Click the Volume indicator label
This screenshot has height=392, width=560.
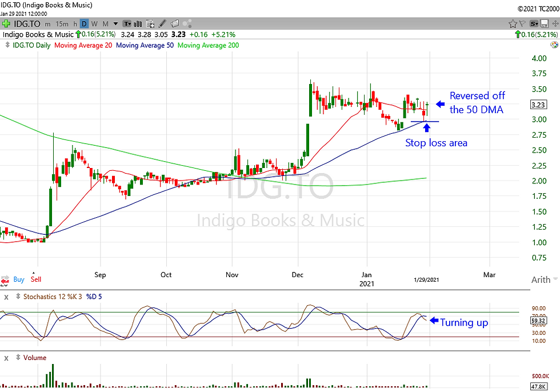tap(35, 357)
